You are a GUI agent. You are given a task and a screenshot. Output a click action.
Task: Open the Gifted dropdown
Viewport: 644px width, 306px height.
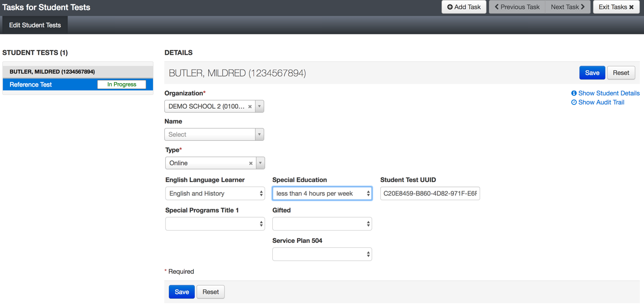(x=322, y=224)
